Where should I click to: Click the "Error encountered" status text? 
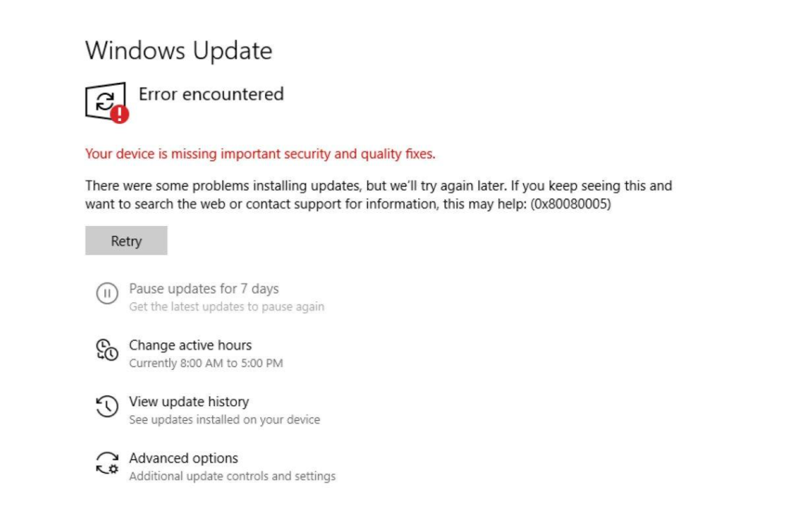(x=211, y=94)
